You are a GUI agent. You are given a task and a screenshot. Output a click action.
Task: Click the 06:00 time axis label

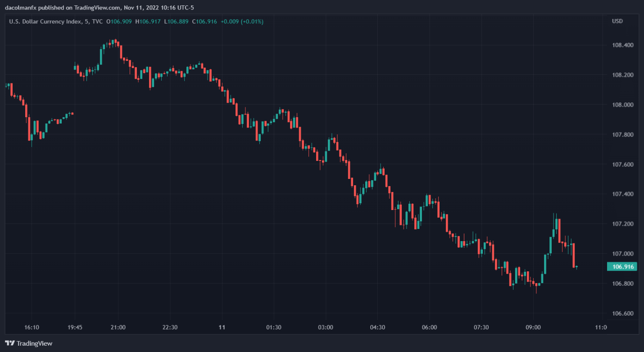coord(430,327)
